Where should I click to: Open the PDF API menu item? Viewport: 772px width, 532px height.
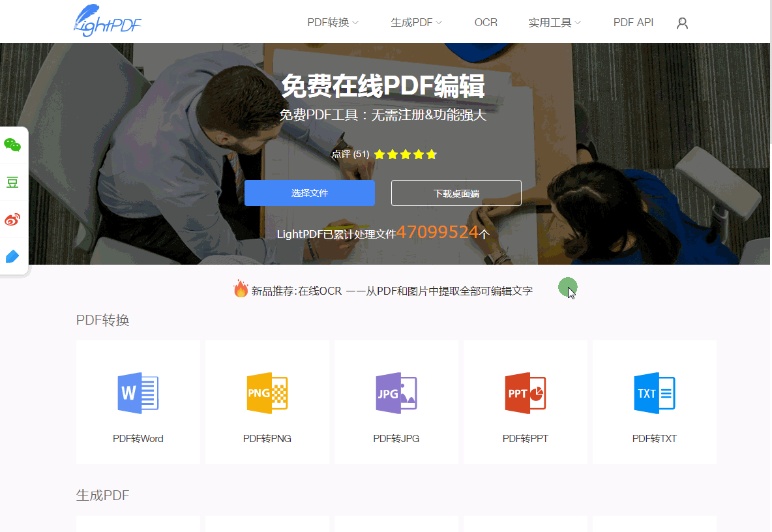point(633,23)
